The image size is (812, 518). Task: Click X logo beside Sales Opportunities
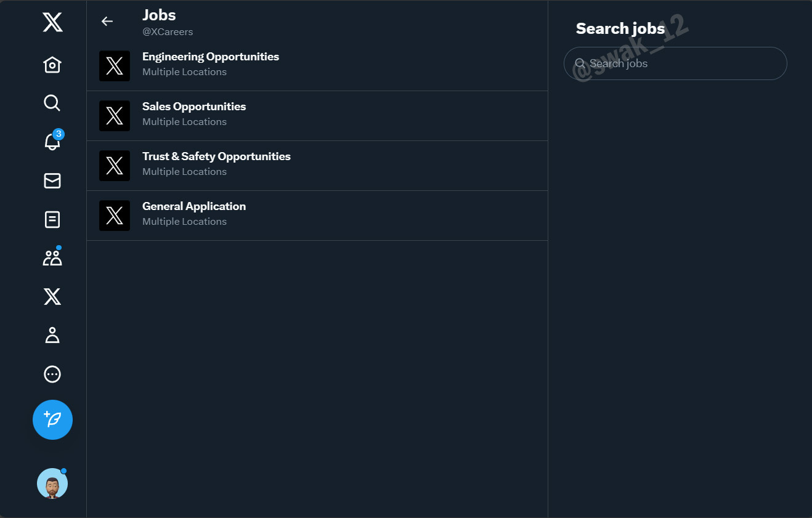point(115,116)
